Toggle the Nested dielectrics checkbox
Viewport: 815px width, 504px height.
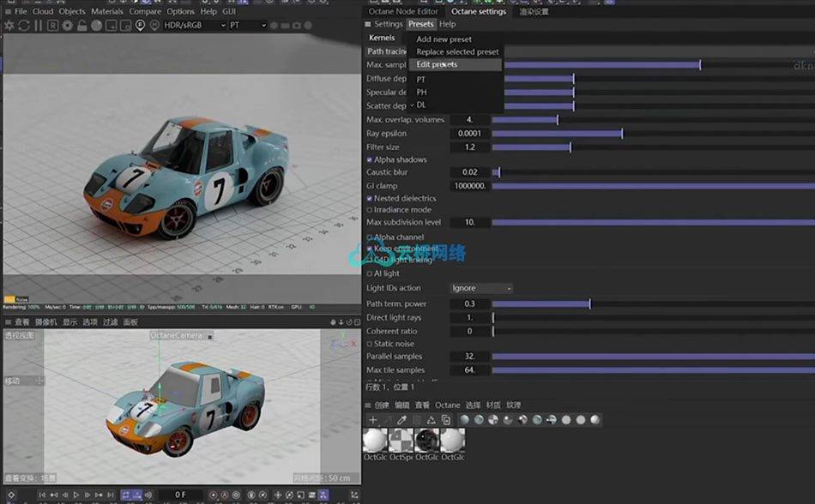[370, 198]
